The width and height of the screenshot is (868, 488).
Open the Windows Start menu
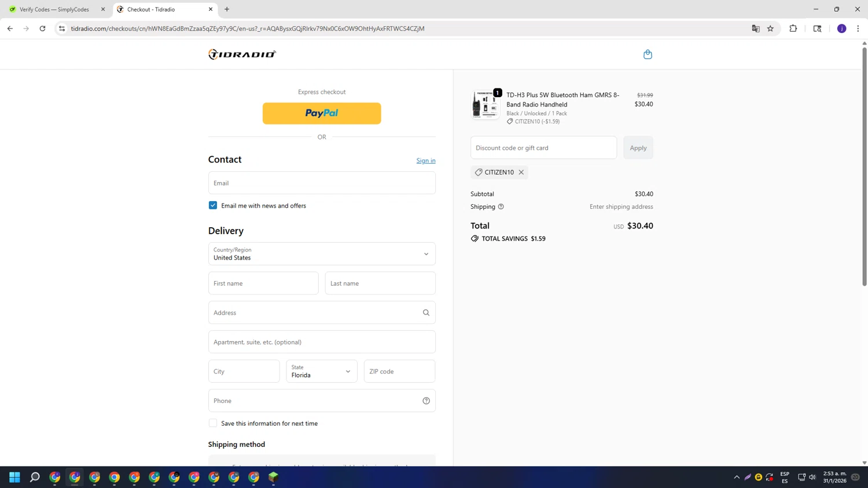click(15, 477)
